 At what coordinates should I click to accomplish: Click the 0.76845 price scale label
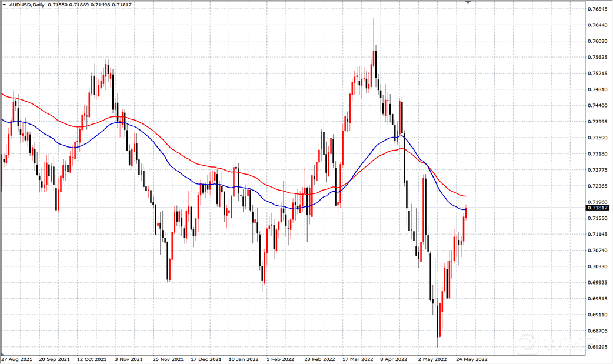[x=597, y=9]
